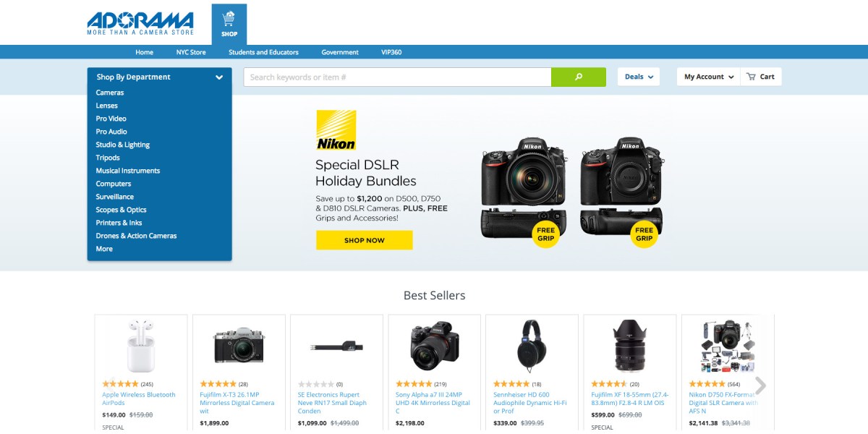Click the Adorama logo

140,23
